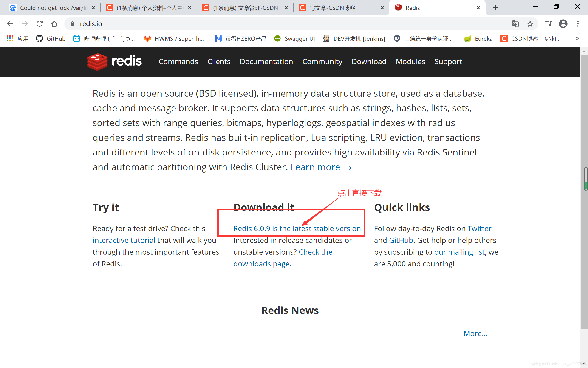This screenshot has height=368, width=588.
Task: Open the Apps grid bookmark
Action: pos(17,38)
